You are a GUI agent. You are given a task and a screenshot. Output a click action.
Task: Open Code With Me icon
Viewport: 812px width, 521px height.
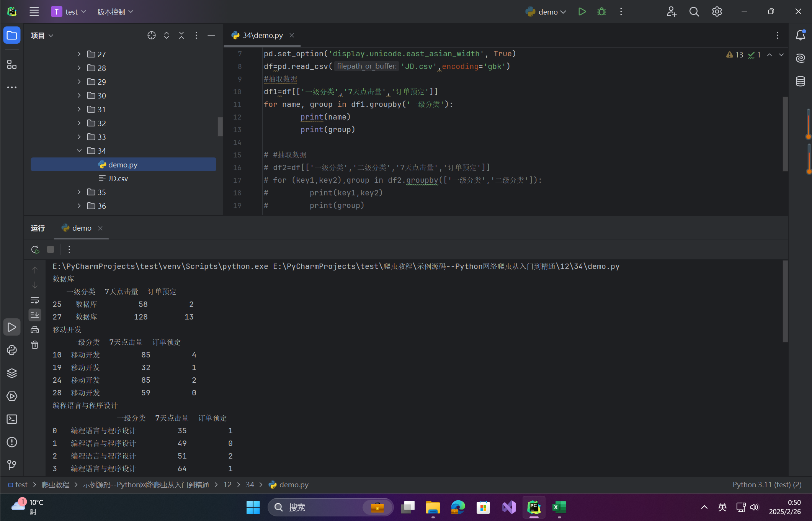click(x=671, y=11)
